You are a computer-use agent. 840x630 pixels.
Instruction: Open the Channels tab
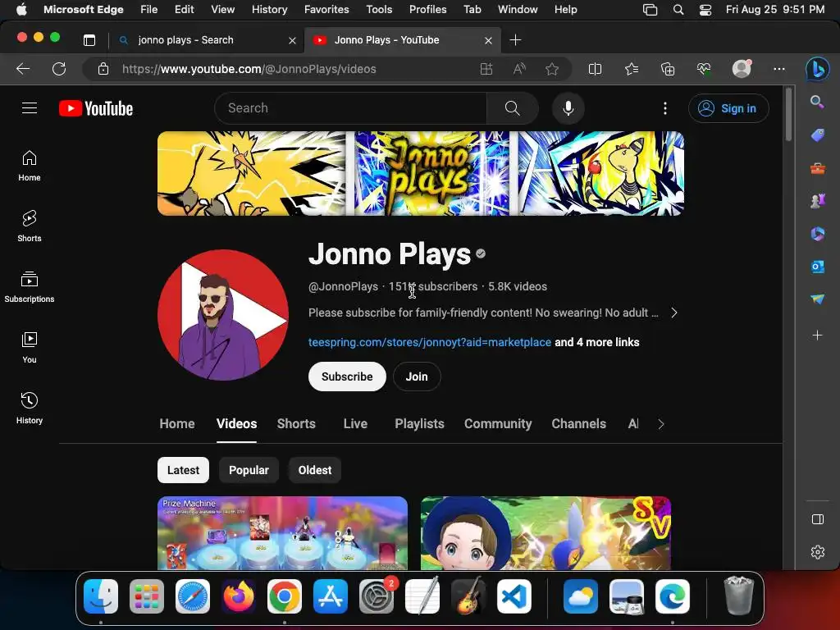[578, 424]
